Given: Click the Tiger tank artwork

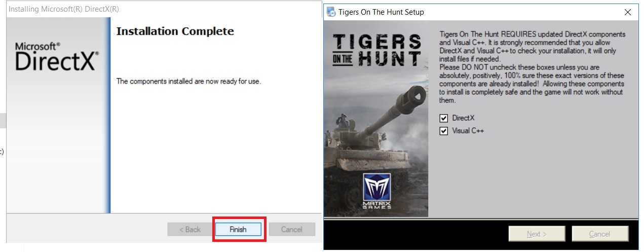Looking at the screenshot, I should [x=376, y=126].
